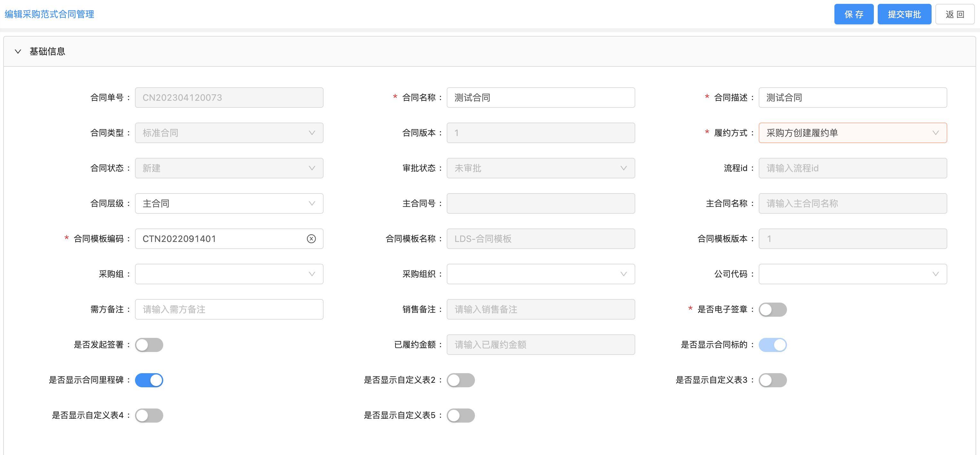Toggle the 是否电子签章 switch
980x455 pixels.
(x=772, y=310)
